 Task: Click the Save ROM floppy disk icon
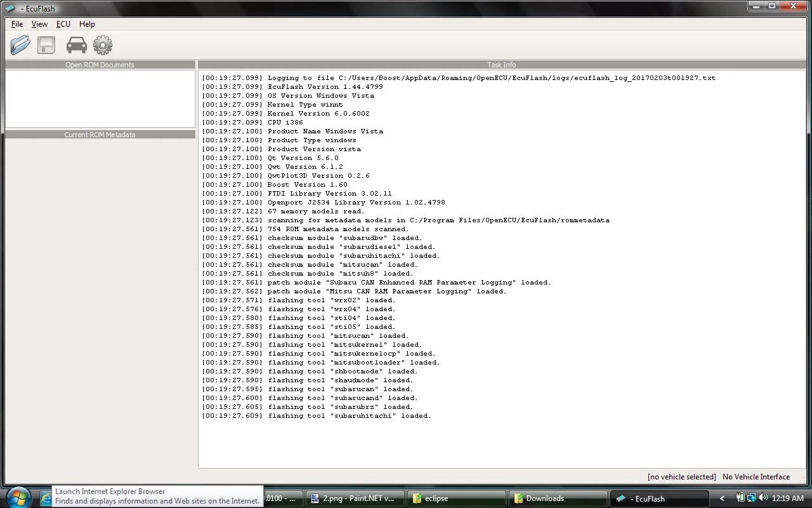pos(46,45)
